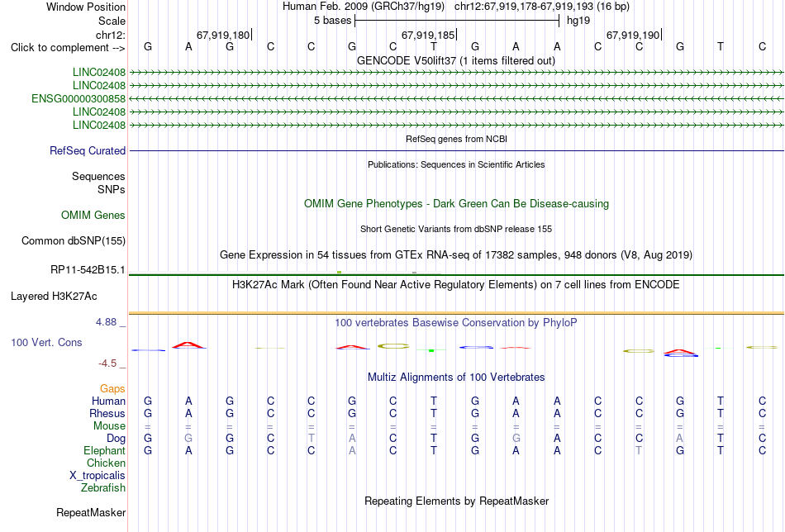
Task: Click 'Click to complement -->' to complement bases
Action: pyautogui.click(x=68, y=48)
